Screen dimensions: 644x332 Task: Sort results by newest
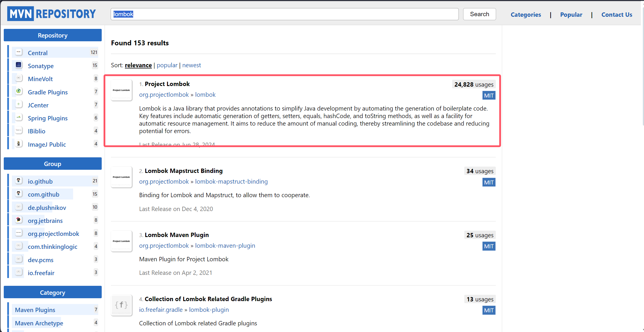[x=191, y=65]
